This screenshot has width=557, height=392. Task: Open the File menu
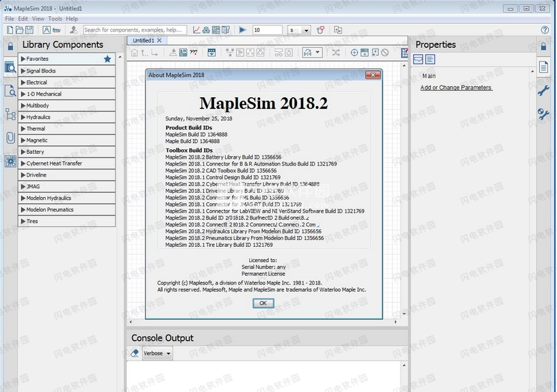[x=10, y=19]
